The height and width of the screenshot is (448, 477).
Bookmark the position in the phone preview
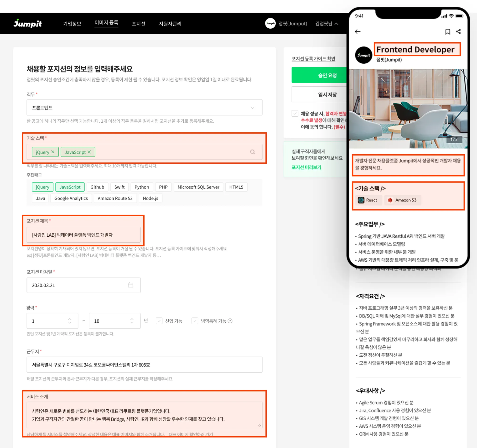point(447,32)
